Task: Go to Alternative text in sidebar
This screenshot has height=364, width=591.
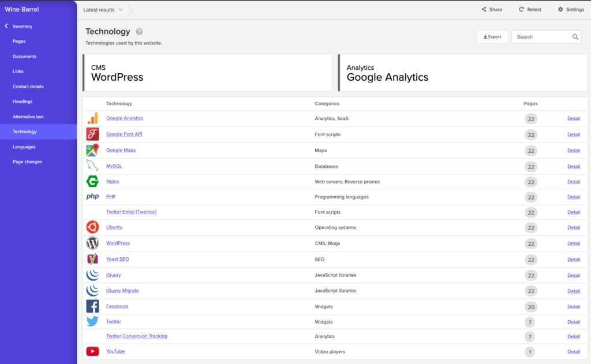Action: [28, 117]
